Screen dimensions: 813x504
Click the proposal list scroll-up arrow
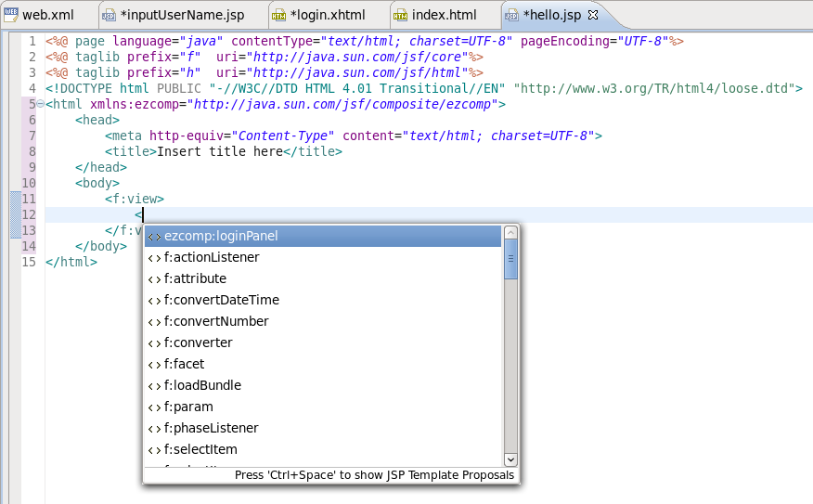(510, 232)
